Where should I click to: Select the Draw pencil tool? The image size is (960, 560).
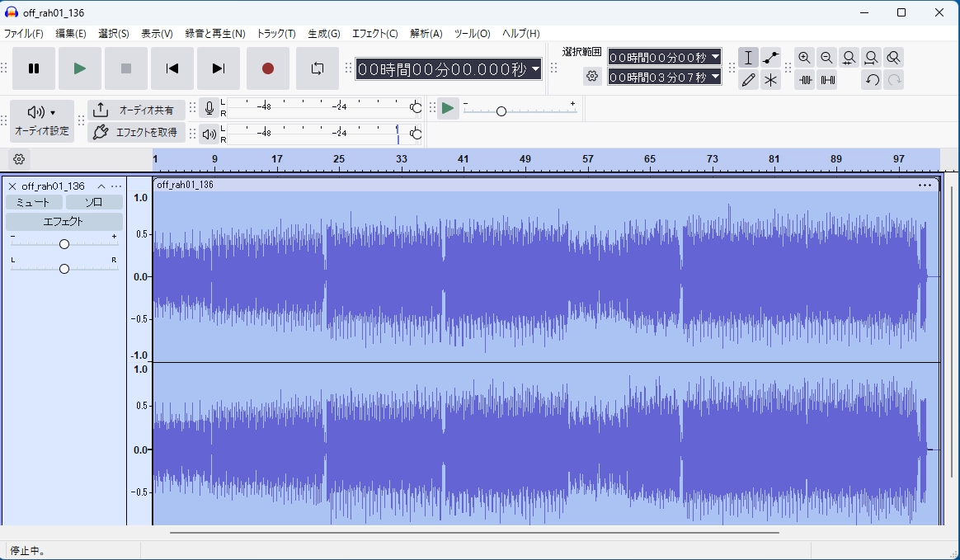click(x=748, y=80)
